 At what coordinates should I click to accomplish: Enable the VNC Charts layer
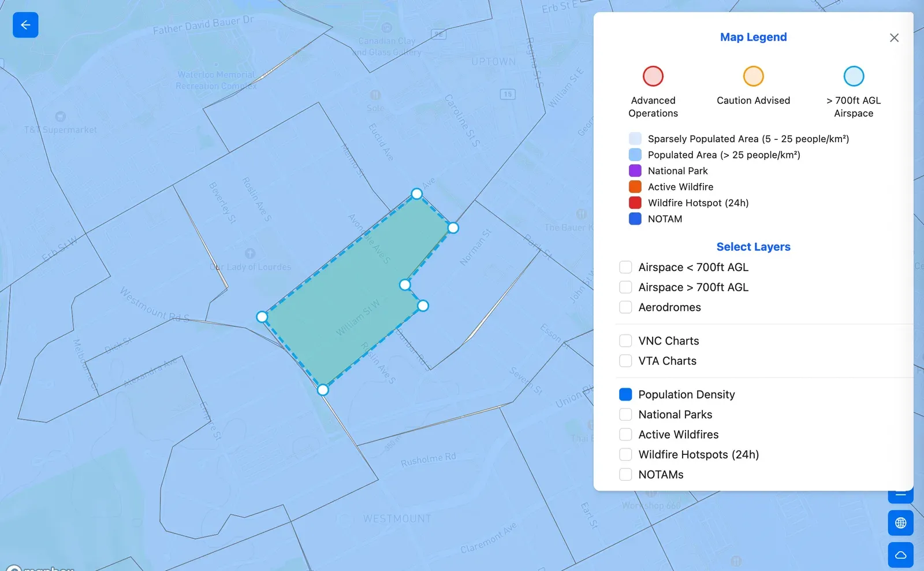[x=625, y=341]
